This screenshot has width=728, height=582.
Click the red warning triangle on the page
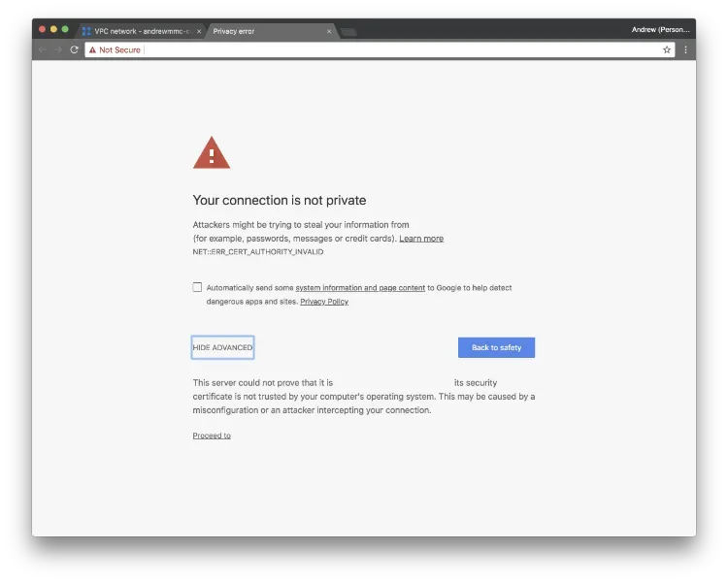click(212, 153)
